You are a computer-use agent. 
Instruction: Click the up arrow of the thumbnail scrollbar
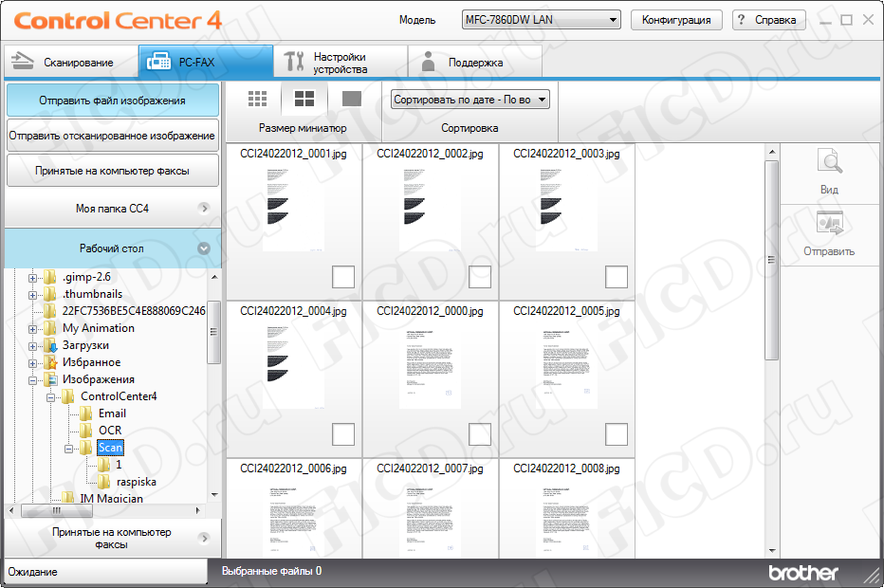(x=772, y=152)
